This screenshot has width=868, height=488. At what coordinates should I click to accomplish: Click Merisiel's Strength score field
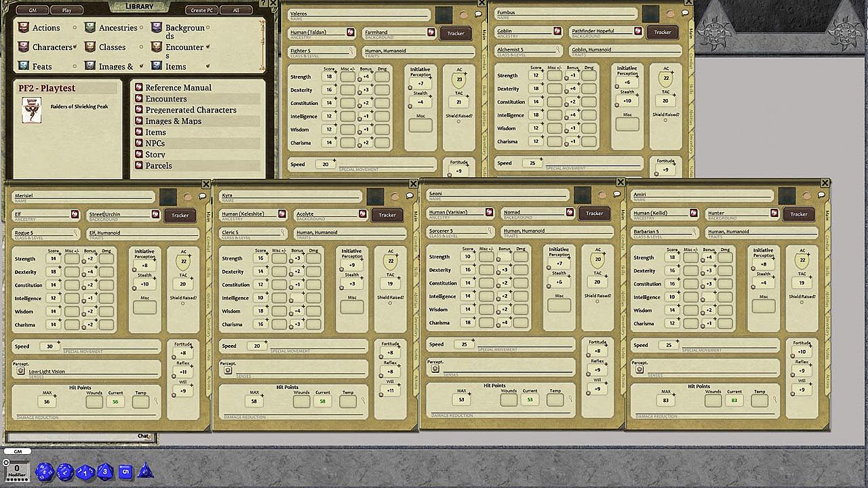coord(54,258)
